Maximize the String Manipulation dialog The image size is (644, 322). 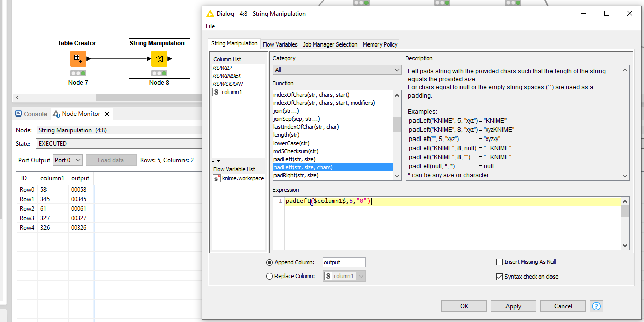tap(607, 14)
